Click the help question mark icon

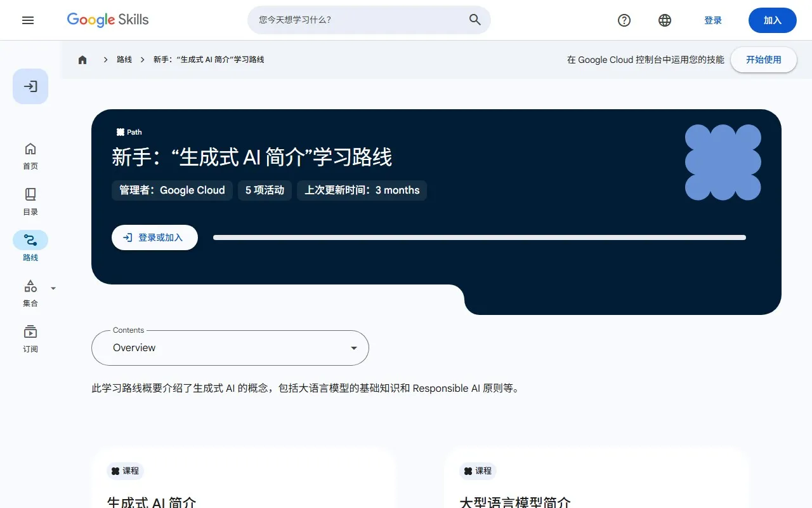[624, 20]
